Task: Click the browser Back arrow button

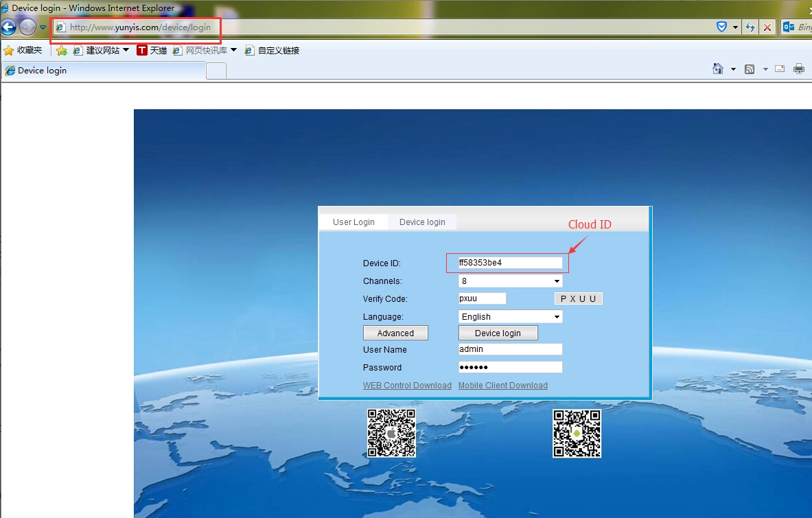Action: (9, 27)
